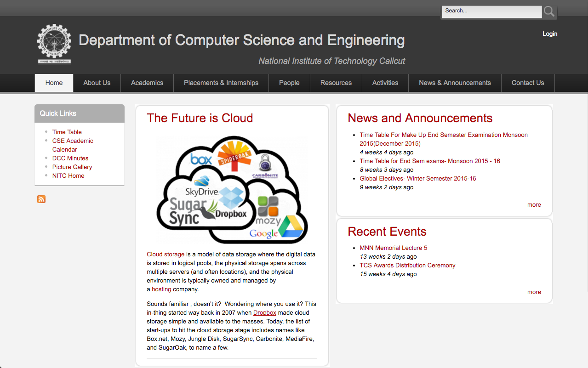Click the NIT Calicut logo emblem
The width and height of the screenshot is (588, 368).
tap(54, 44)
